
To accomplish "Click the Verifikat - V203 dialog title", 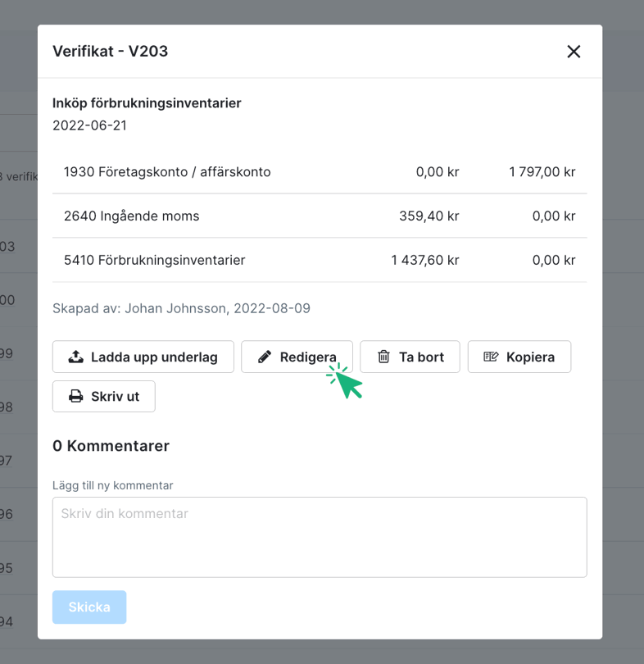I will 111,51.
